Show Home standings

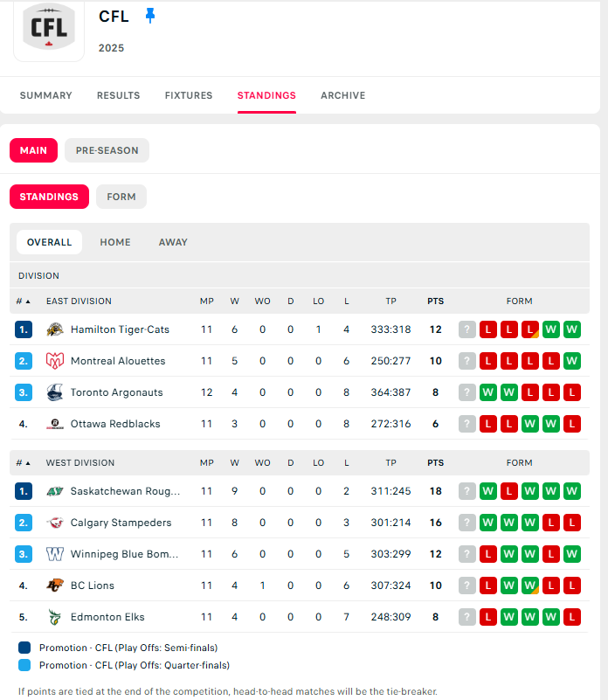coord(115,242)
